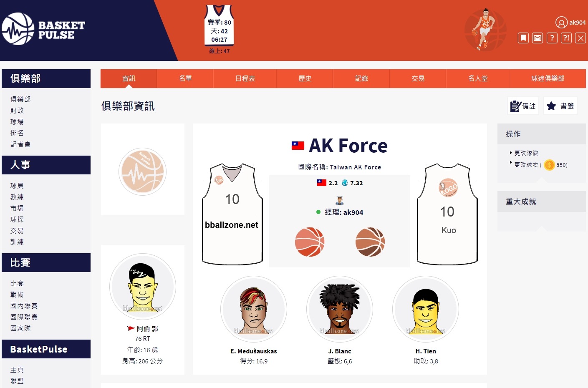The image size is (588, 388).
Task: Select the brown basketball color swatch
Action: click(370, 242)
